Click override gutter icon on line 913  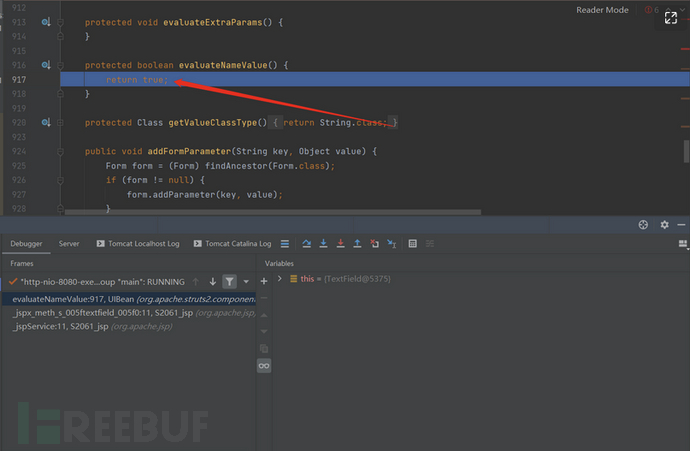pos(46,22)
